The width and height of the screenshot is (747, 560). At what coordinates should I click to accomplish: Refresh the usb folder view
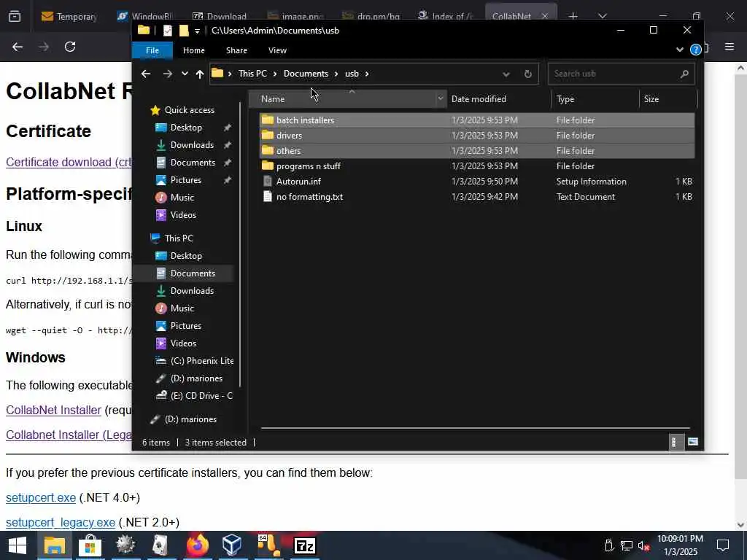pyautogui.click(x=528, y=74)
